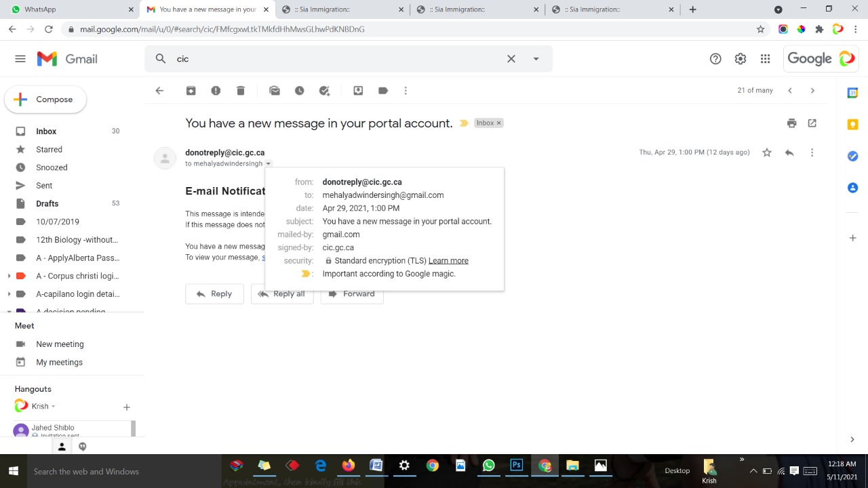Open Learn more link about encryption
The height and width of the screenshot is (488, 868).
448,260
